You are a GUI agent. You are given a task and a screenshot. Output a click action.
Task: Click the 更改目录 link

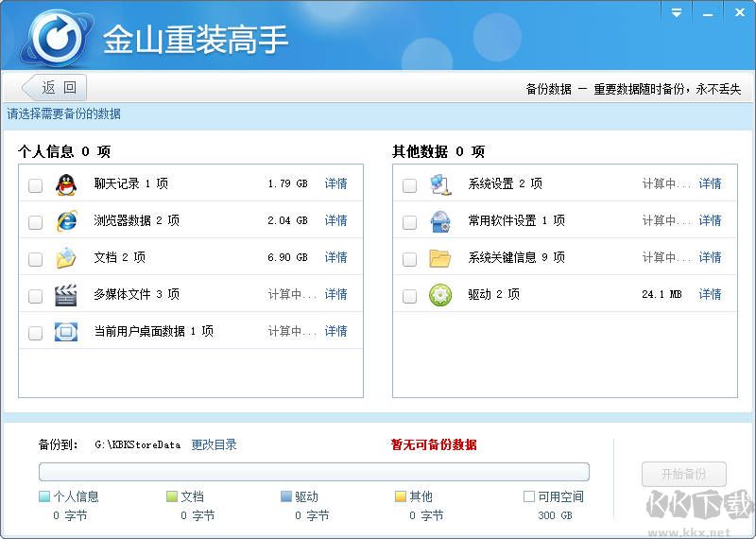(214, 444)
